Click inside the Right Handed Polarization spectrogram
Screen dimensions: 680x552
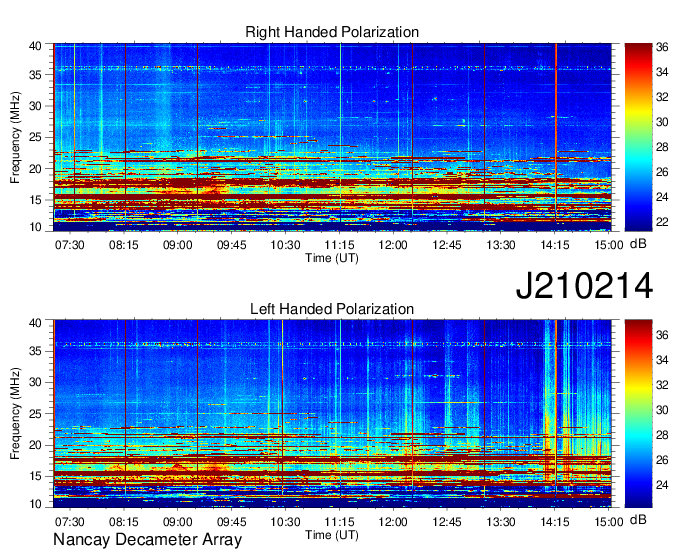(332, 137)
